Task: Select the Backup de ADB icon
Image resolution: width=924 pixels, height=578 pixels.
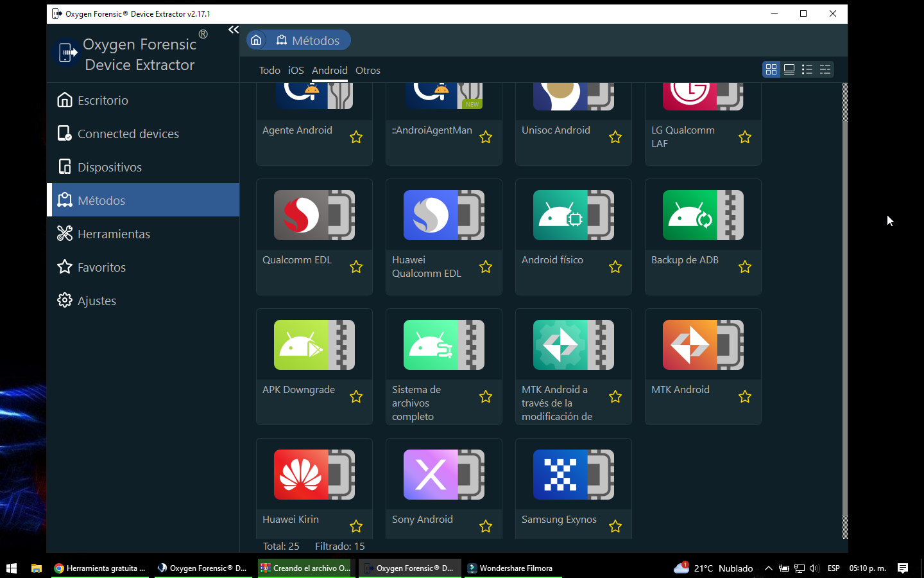Action: [x=703, y=216]
